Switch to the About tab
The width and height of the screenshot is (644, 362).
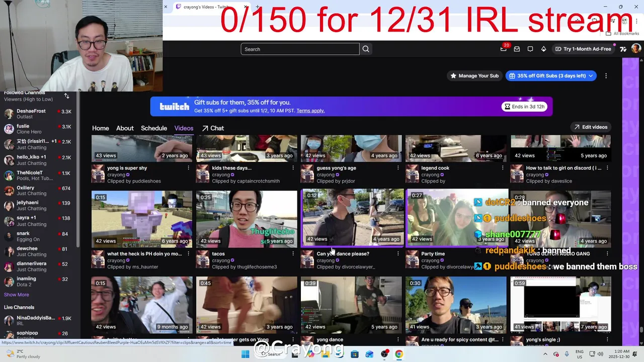[x=125, y=128]
